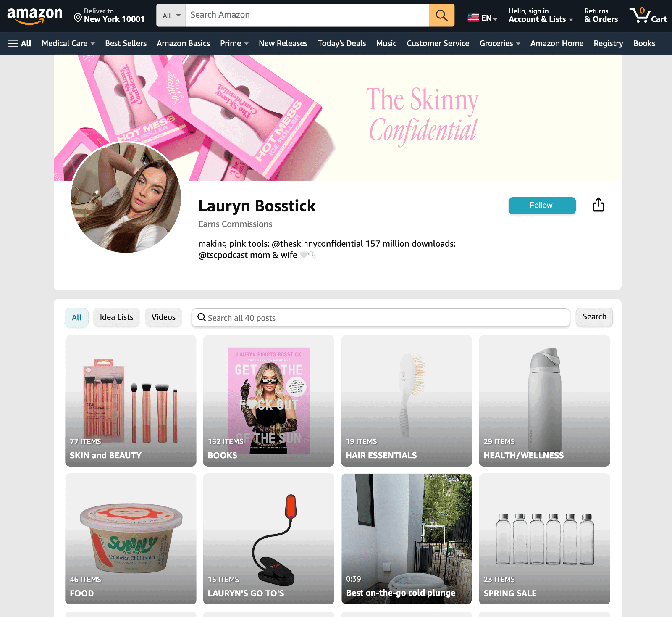Click the Search Amazon input field
This screenshot has width=672, height=617.
coord(307,16)
